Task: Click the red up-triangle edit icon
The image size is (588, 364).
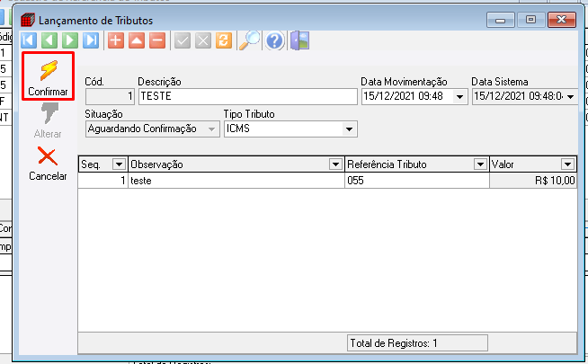Action: 137,40
